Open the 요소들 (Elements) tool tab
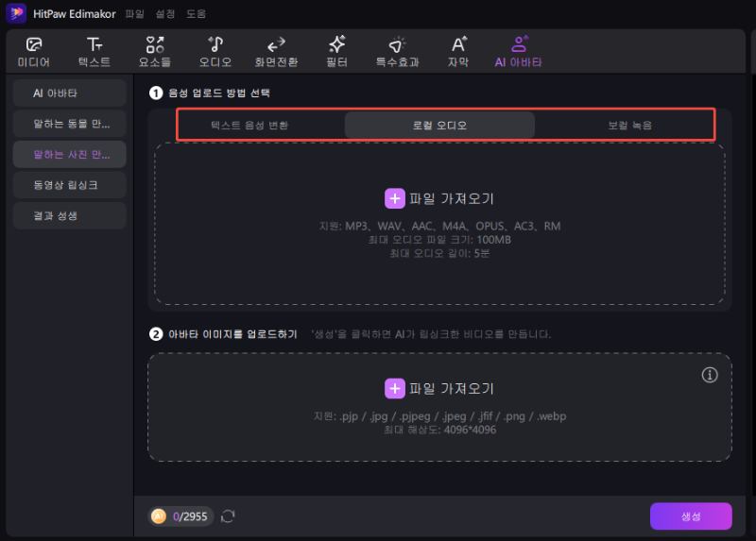This screenshot has width=756, height=541. pos(155,52)
